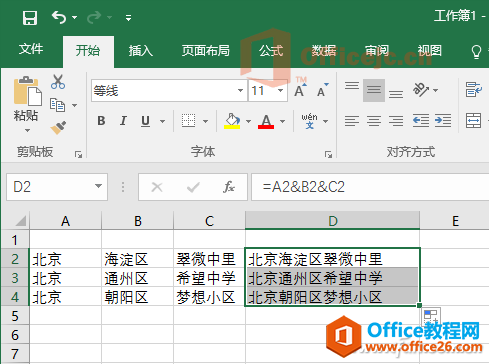Open the font size dropdown arrow

(281, 90)
